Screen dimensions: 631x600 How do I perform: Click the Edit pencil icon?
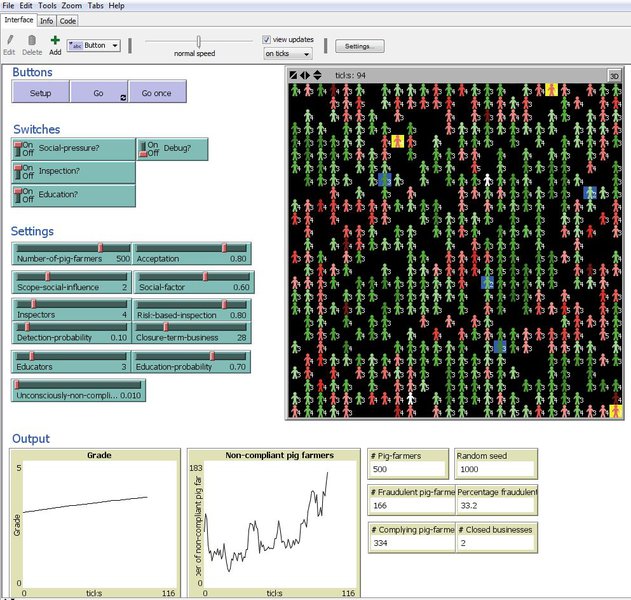[x=9, y=41]
